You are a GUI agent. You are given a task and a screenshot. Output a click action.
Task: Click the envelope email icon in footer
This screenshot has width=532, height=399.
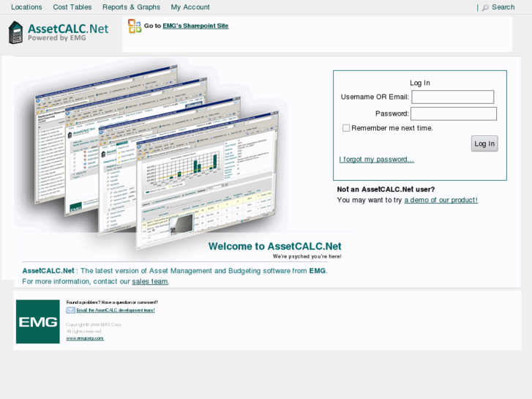(70, 310)
